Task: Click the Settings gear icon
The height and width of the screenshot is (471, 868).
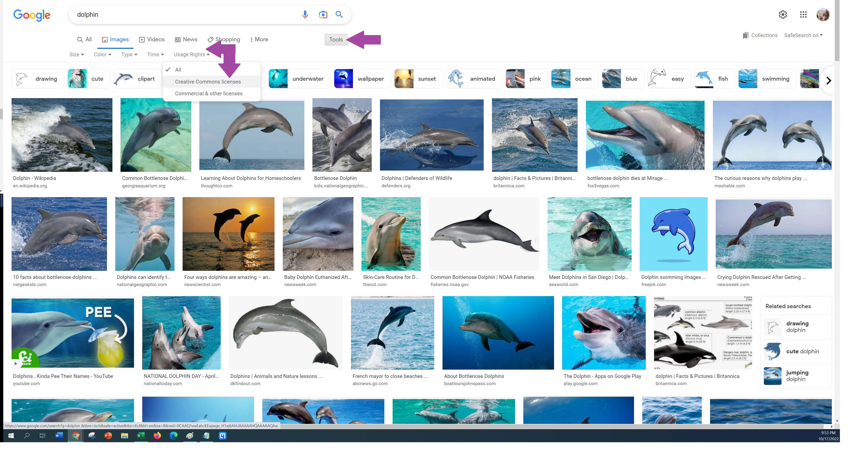Action: [x=783, y=15]
